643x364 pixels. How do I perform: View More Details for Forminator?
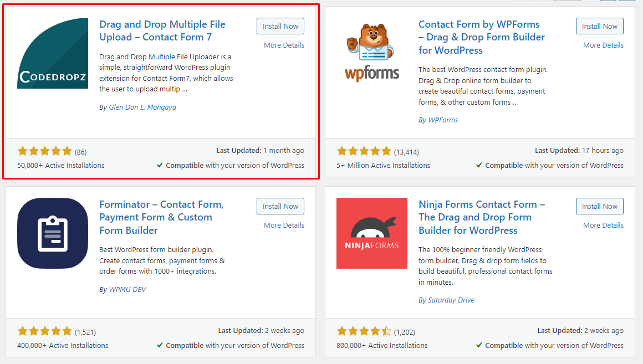tap(284, 225)
